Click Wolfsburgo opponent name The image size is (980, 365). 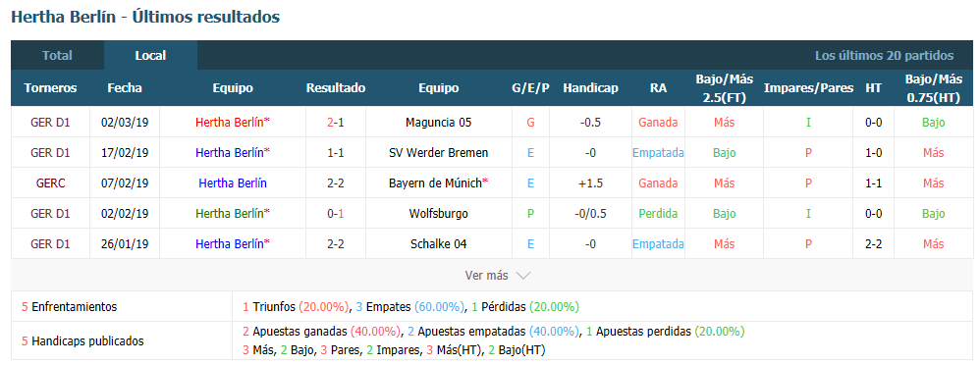tap(438, 214)
